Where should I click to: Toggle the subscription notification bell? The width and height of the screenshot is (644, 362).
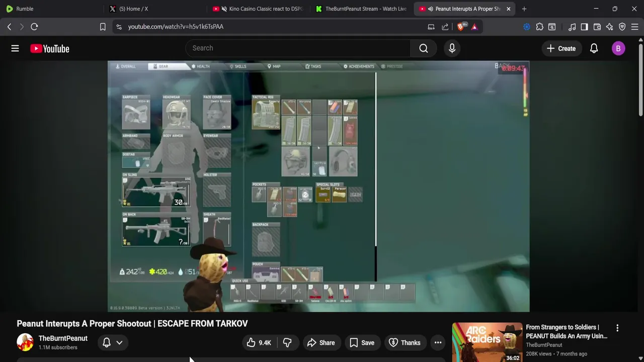[107, 342]
